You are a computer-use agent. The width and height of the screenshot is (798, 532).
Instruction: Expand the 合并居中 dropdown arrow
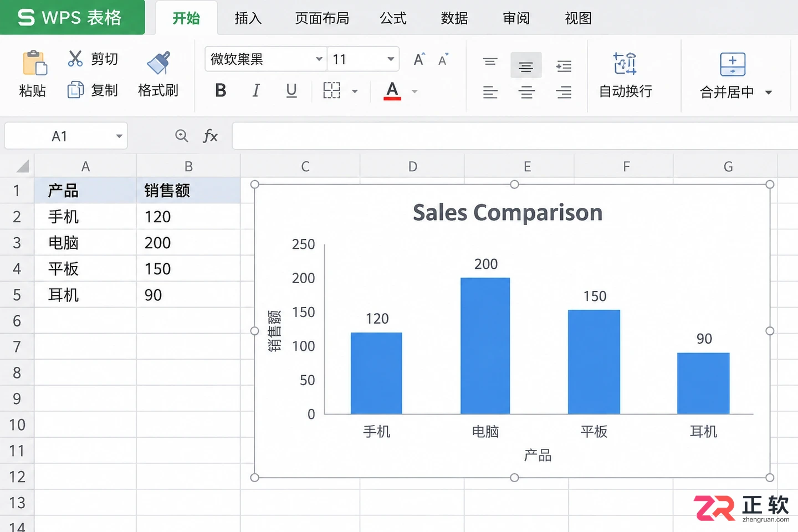[x=769, y=93]
